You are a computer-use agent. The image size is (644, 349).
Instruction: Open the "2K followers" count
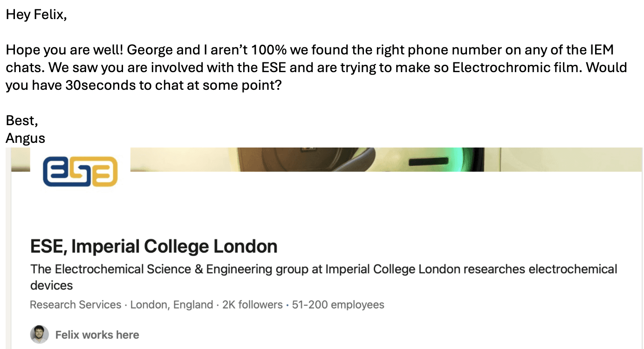point(252,305)
